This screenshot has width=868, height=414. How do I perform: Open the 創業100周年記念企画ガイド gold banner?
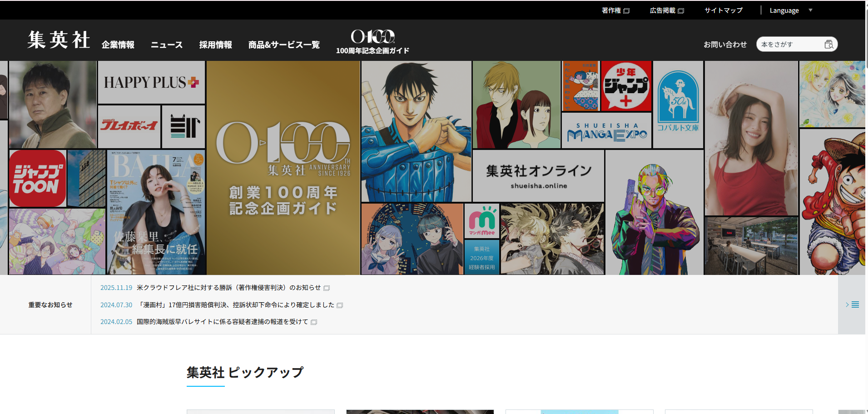(283, 168)
